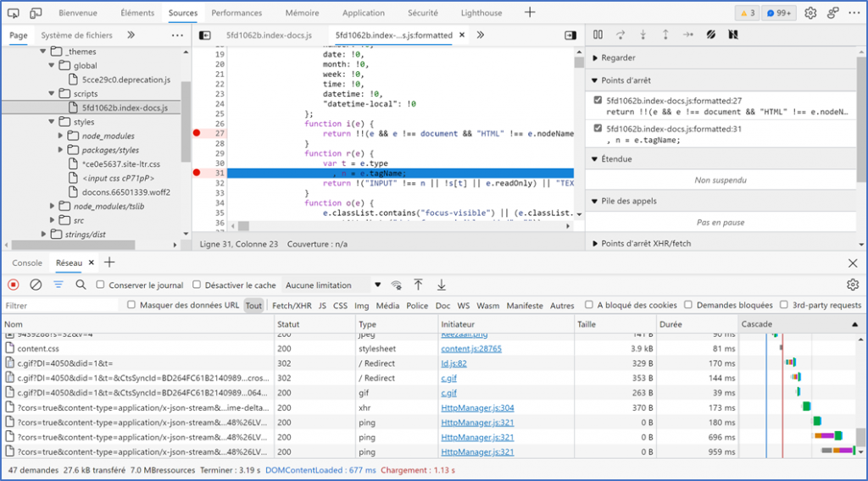Uncheck the breakpoint at formatted line 27
Viewport: 868px width, 481px height.
[x=599, y=101]
